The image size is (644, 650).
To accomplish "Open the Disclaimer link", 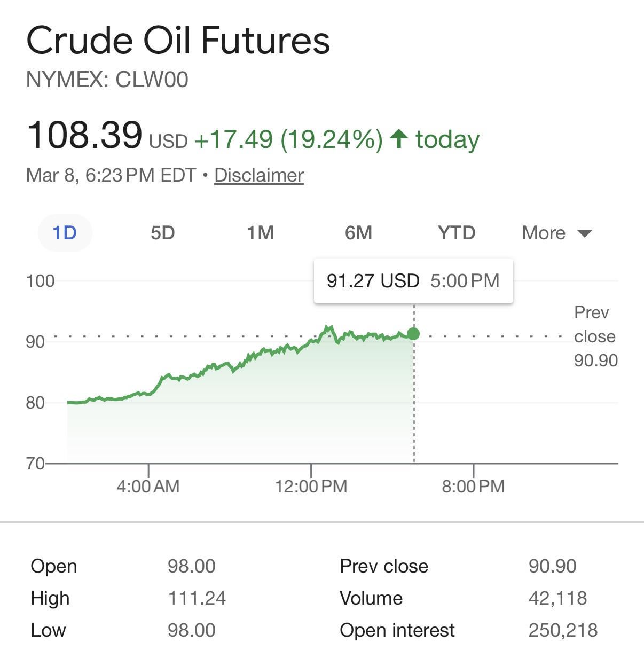I will coord(259,175).
